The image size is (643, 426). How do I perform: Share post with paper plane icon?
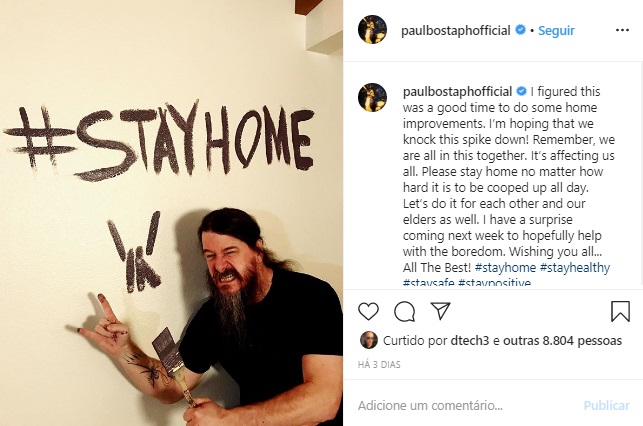click(440, 311)
